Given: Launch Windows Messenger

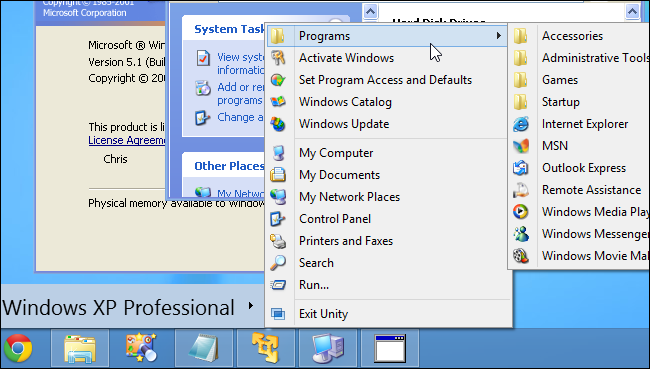Looking at the screenshot, I should pos(595,234).
